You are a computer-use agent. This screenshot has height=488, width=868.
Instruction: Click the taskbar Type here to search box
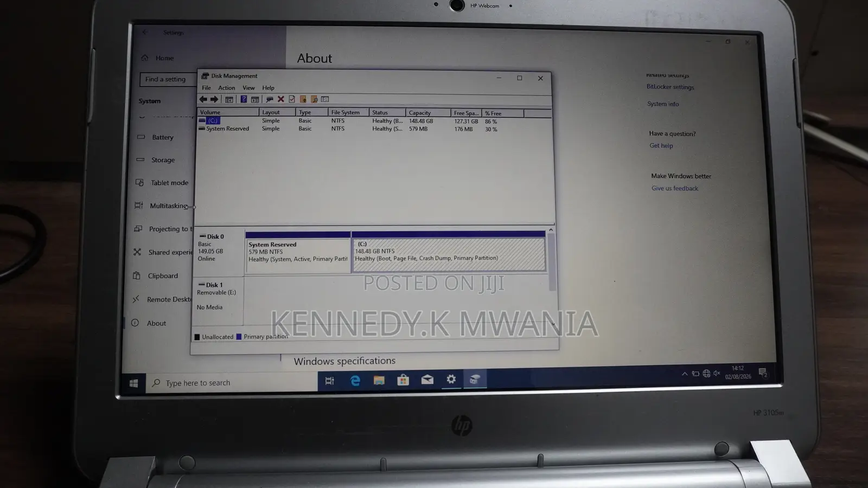pos(232,383)
